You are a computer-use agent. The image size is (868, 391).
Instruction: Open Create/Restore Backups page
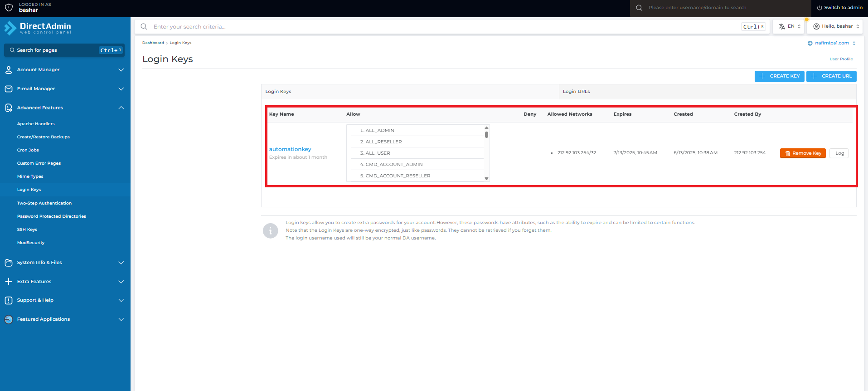(44, 137)
